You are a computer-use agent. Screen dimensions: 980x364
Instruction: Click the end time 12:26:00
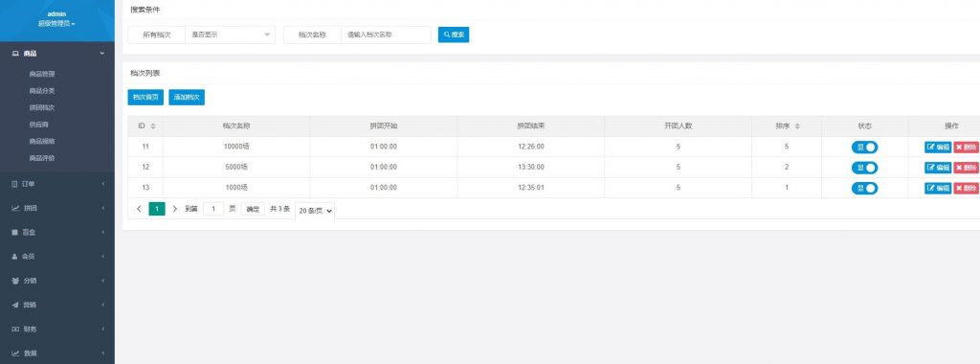coord(531,147)
